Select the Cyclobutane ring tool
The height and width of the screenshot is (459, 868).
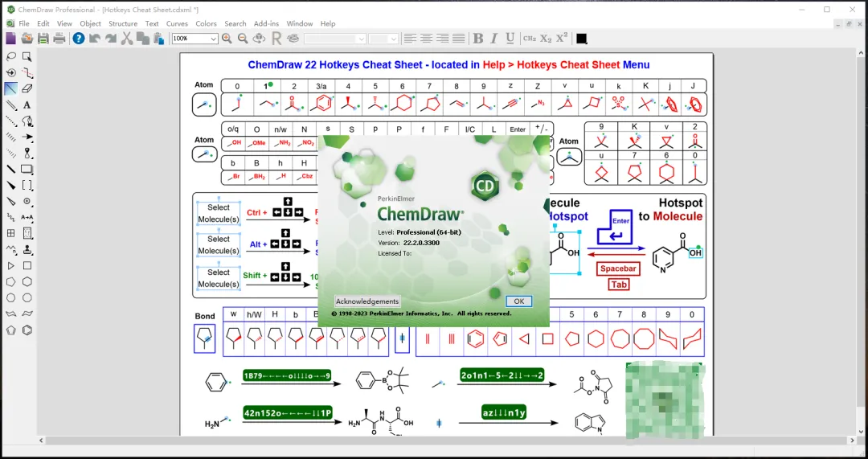pos(27,266)
